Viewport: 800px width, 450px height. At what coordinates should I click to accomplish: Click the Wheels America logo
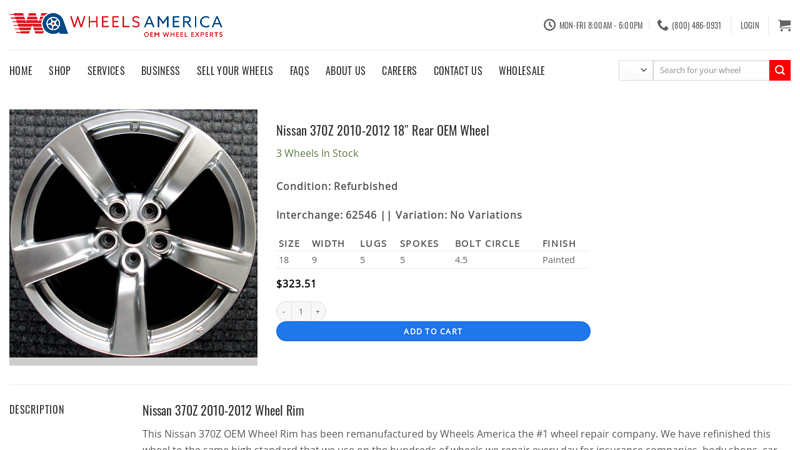pyautogui.click(x=116, y=25)
